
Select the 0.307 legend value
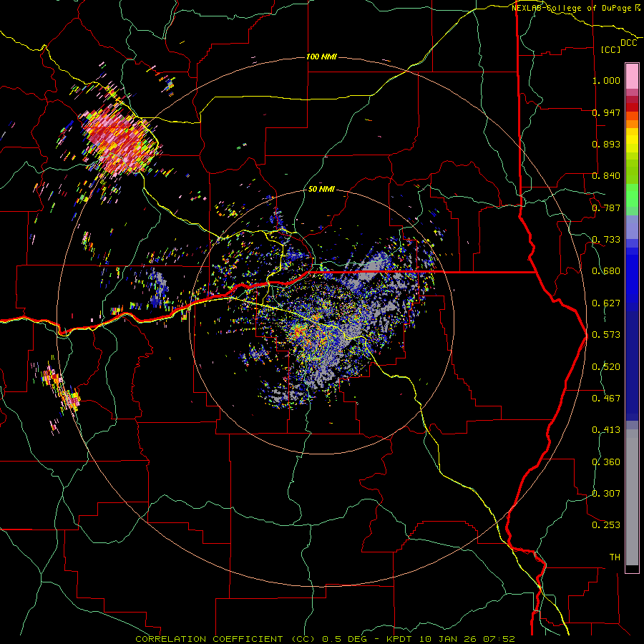pyautogui.click(x=606, y=494)
